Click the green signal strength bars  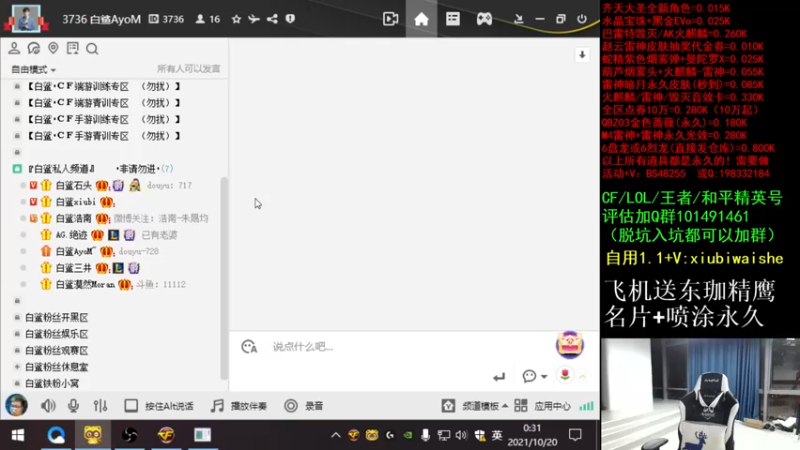pos(586,406)
